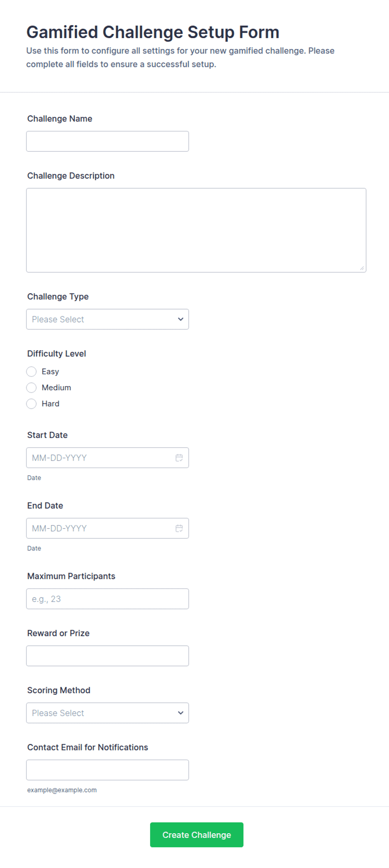Focus the Contact Email for Notifications field
The width and height of the screenshot is (389, 868).
pos(107,770)
